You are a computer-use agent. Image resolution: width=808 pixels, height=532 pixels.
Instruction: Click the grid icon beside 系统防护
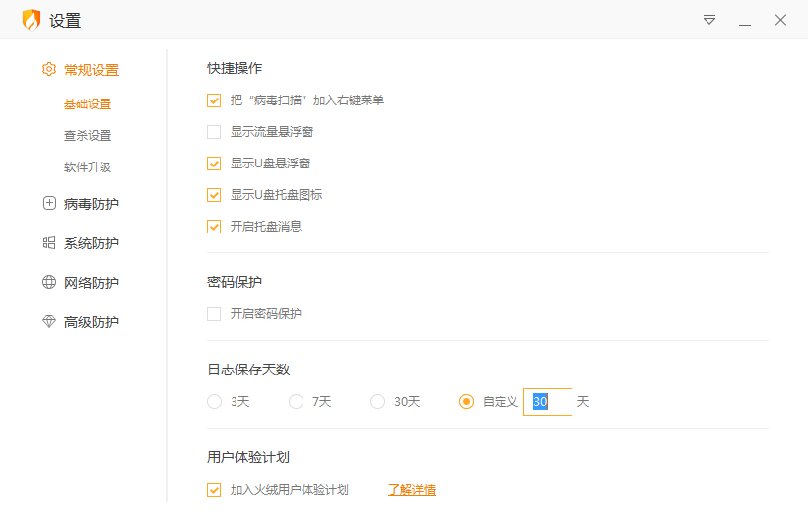(49, 243)
